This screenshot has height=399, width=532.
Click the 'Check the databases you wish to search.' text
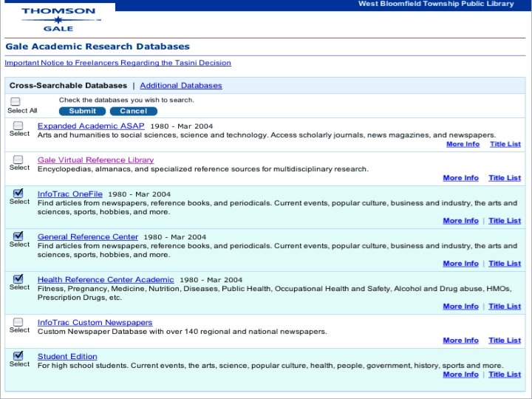tap(126, 100)
